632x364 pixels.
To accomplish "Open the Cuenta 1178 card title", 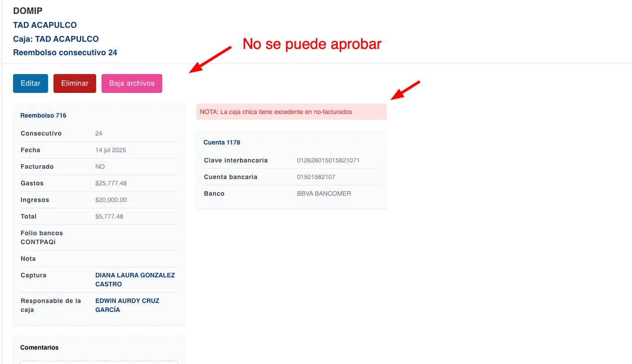I will 222,142.
